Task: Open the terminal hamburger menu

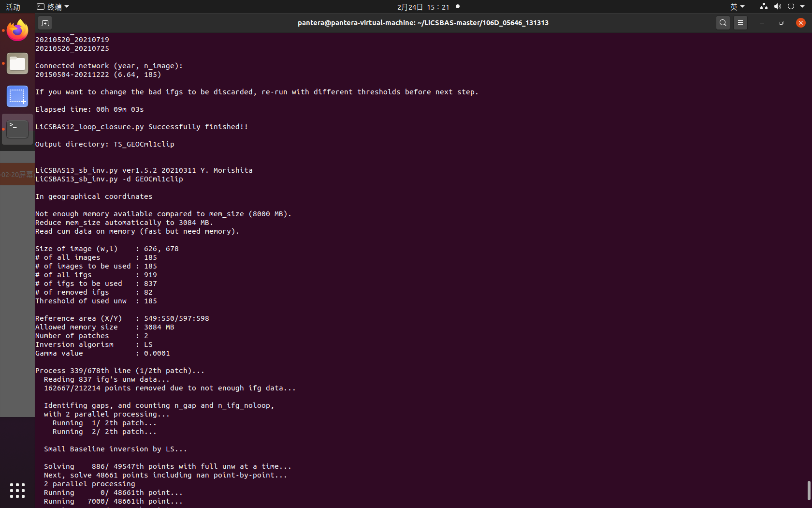Action: click(740, 23)
